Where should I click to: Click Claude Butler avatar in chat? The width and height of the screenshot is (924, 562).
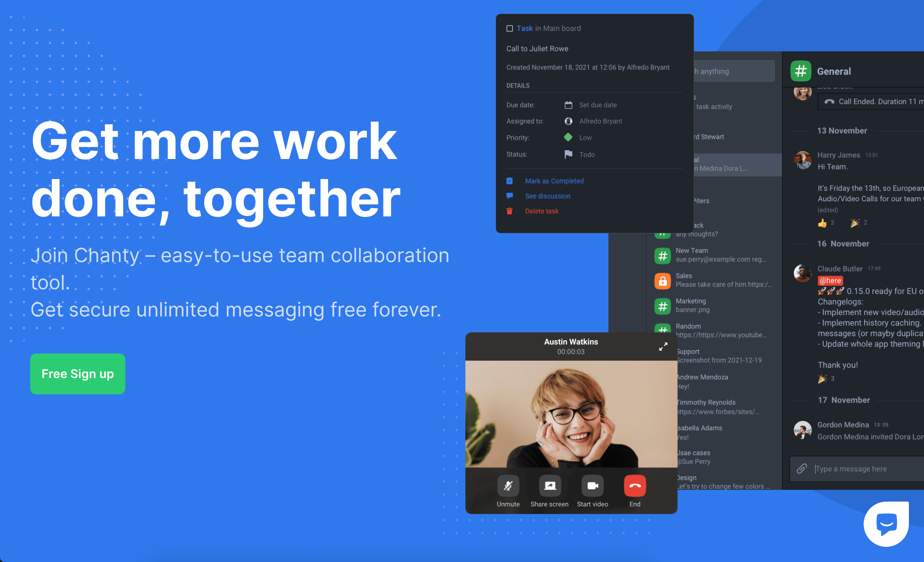[803, 273]
